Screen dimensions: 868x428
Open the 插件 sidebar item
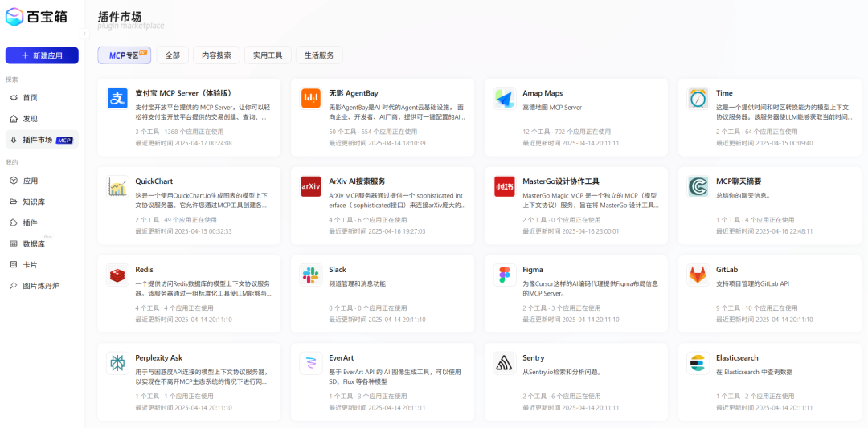click(42, 222)
